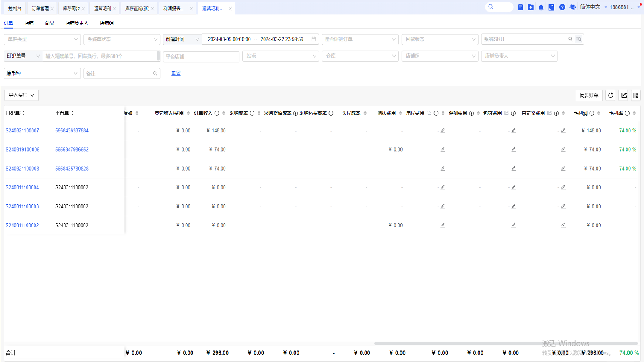Click the info icon next to 毛利润

click(592, 113)
